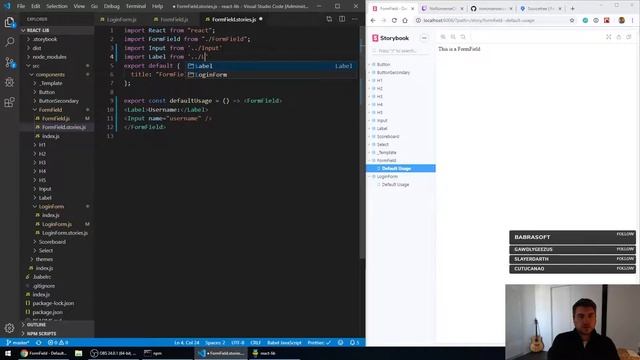640x360 pixels.
Task: Follow BABRASOFT in the overlay
Action: coord(625,234)
